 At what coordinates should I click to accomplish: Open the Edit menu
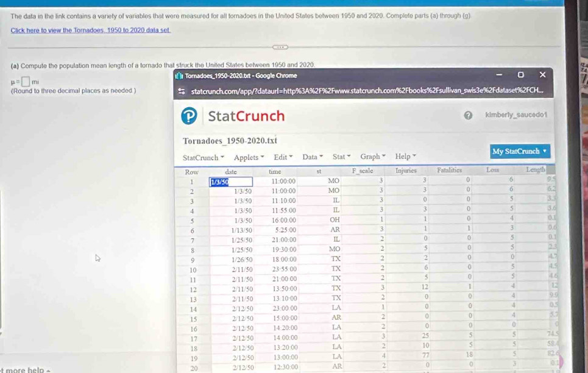[283, 157]
